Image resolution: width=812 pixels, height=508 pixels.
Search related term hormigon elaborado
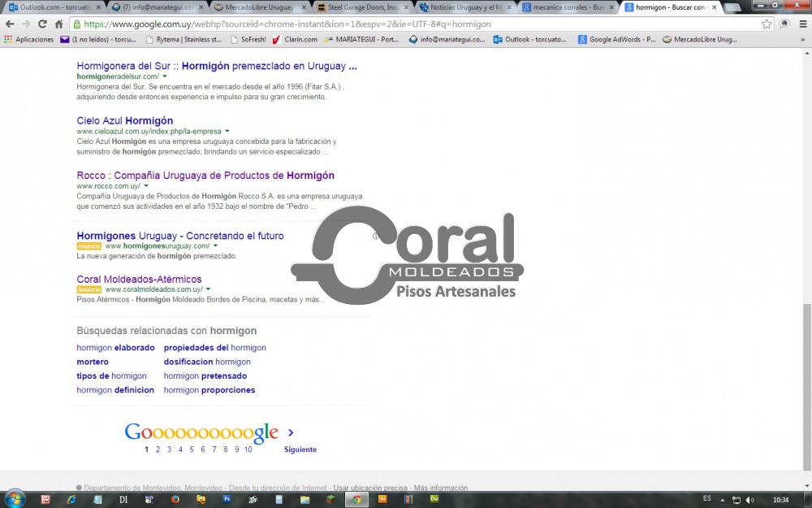(x=115, y=347)
